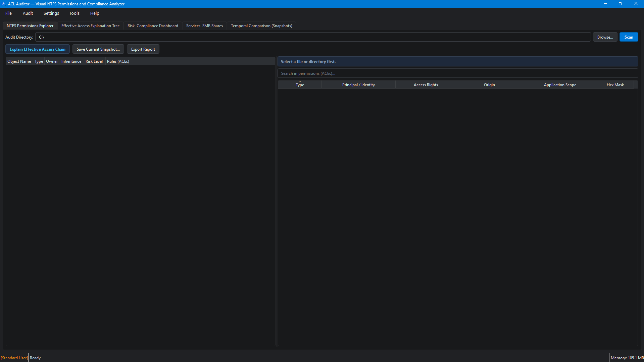This screenshot has height=362, width=644.
Task: Open the Temporal Comparison (Snapshots) tab
Action: click(261, 26)
